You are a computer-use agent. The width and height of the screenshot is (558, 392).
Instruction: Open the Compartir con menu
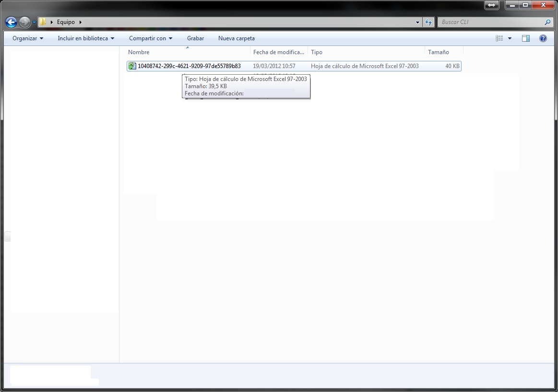tap(150, 38)
